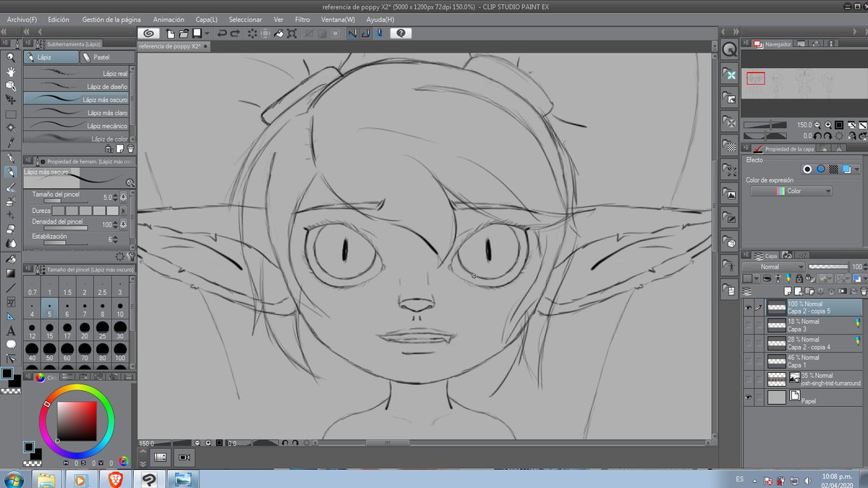The width and height of the screenshot is (868, 488).
Task: Select the Gradient tool
Action: (11, 273)
